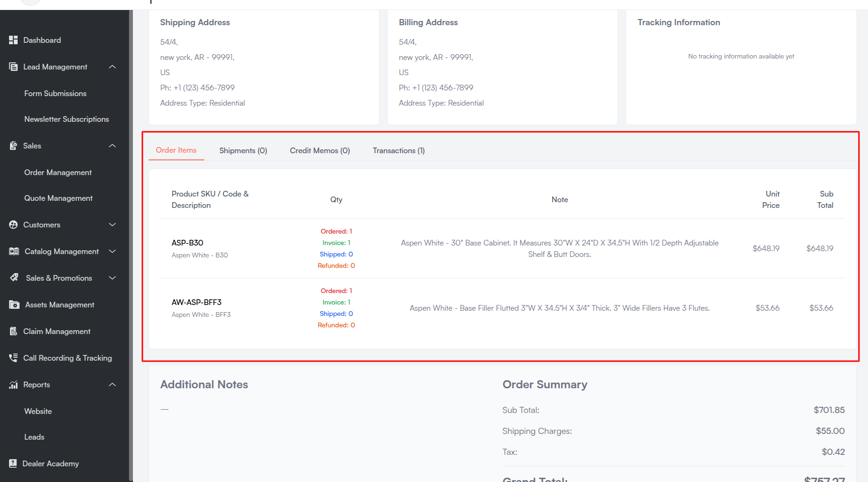The height and width of the screenshot is (482, 868).
Task: Select the Order Items tab
Action: coord(176,150)
